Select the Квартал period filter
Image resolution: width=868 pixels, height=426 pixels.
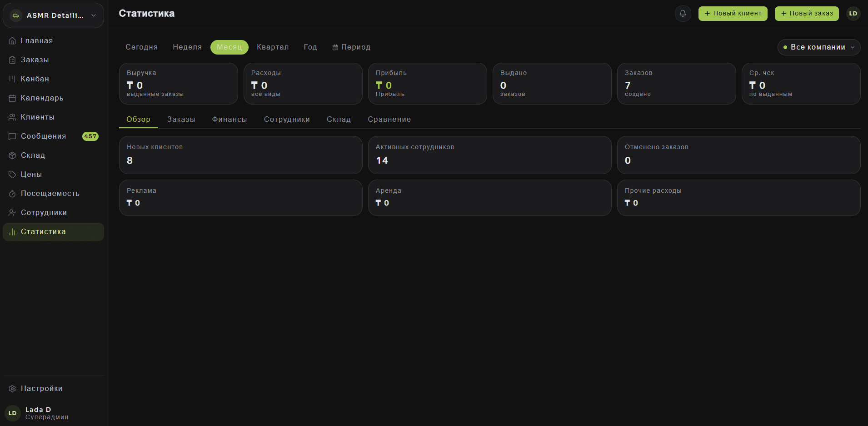point(273,47)
